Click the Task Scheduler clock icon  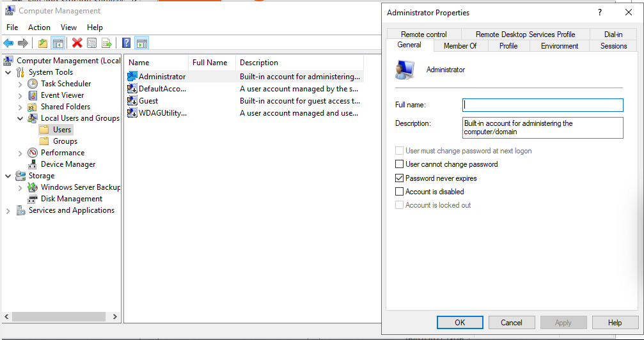click(x=33, y=84)
